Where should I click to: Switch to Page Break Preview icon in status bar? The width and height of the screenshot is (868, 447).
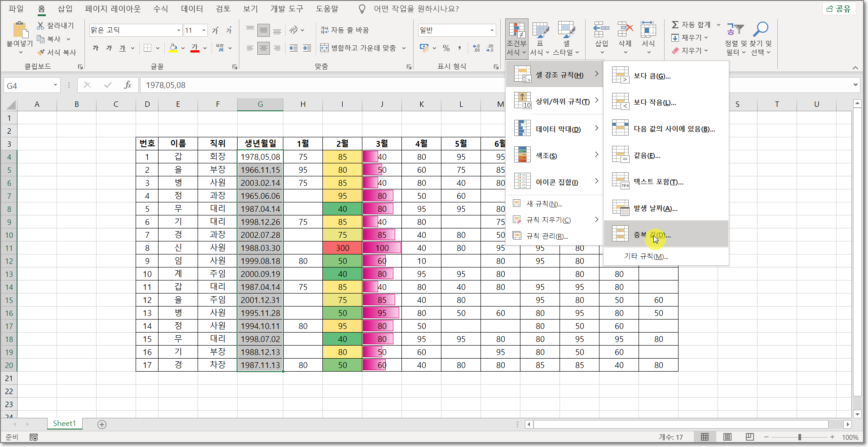click(749, 437)
